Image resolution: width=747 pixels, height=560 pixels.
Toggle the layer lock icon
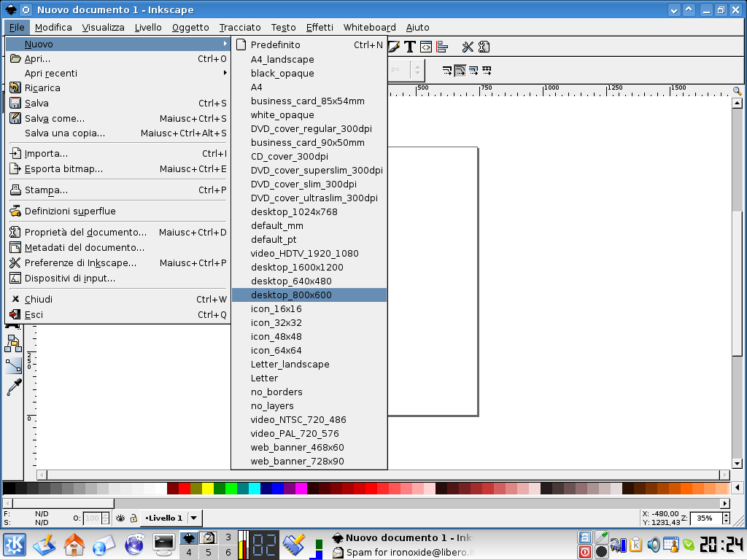click(133, 518)
